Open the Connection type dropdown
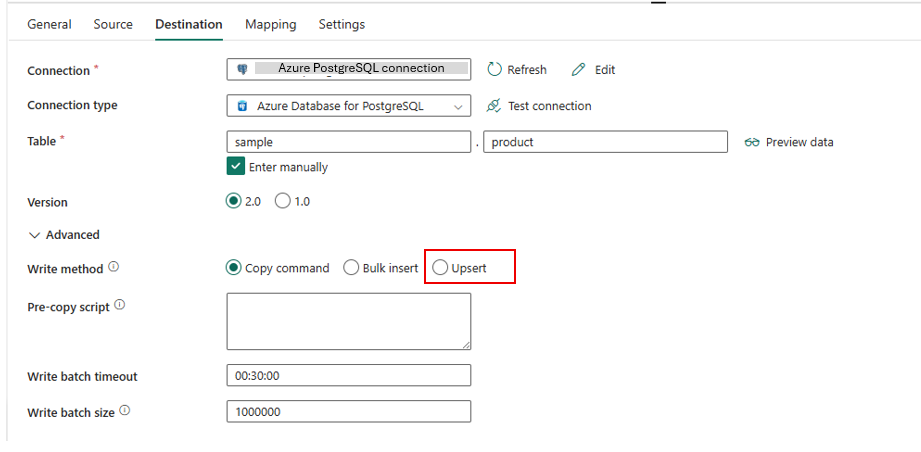 [349, 106]
